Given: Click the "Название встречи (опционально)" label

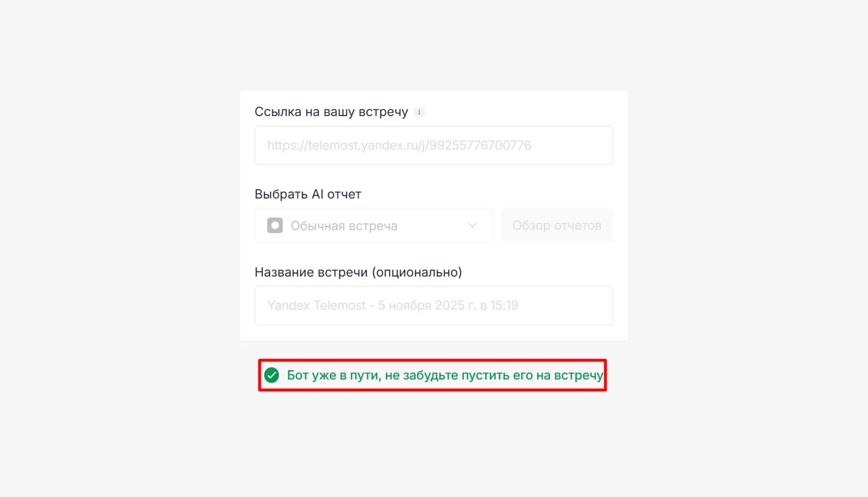Looking at the screenshot, I should 358,272.
